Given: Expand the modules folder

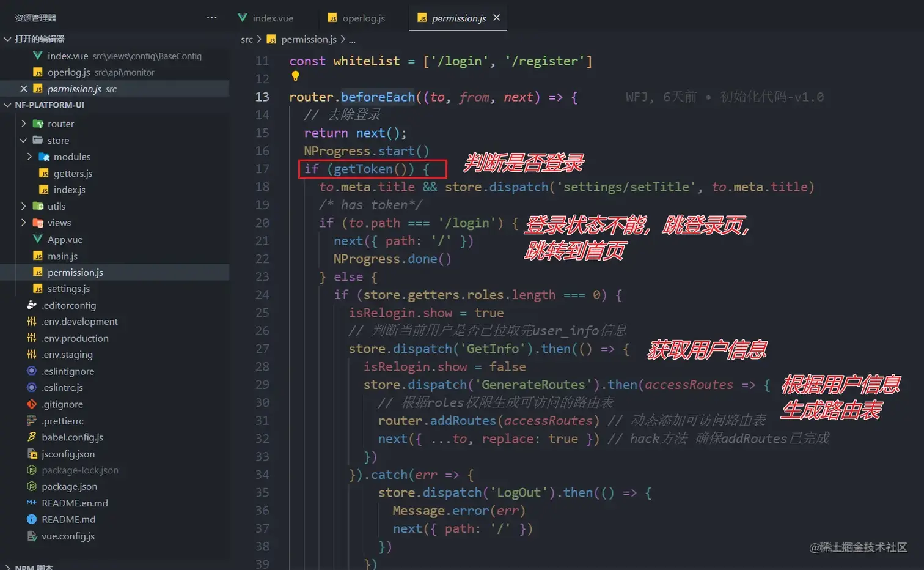Looking at the screenshot, I should point(29,157).
